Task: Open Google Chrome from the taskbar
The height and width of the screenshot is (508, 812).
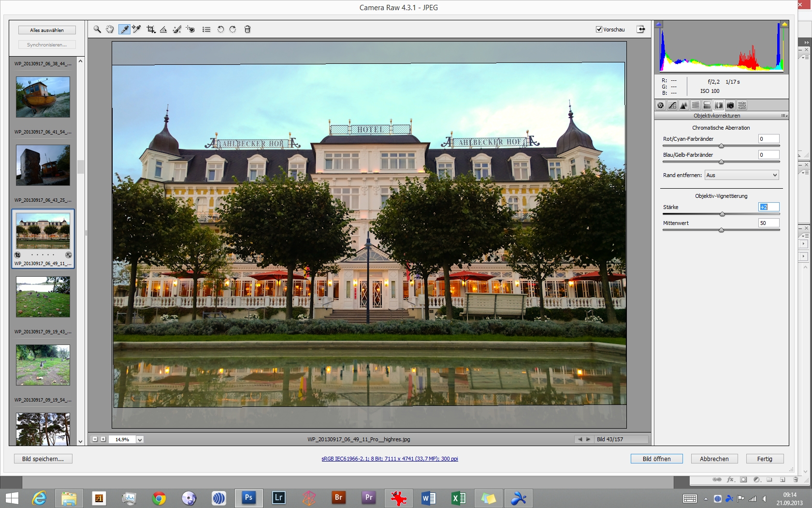Action: [x=159, y=498]
